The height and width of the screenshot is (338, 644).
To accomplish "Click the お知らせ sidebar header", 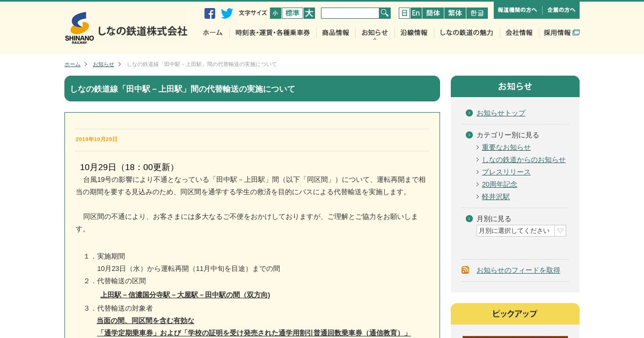I will (x=515, y=86).
